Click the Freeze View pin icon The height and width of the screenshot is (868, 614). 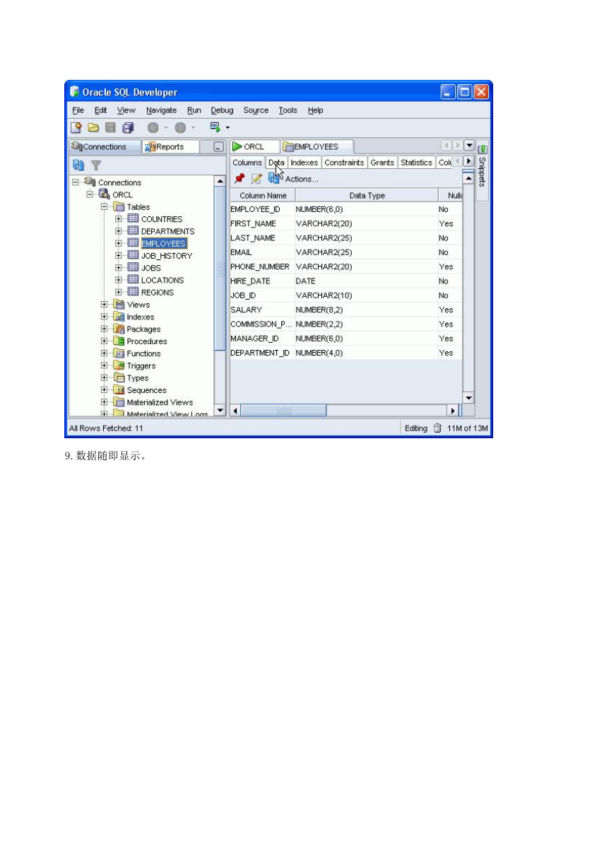(x=240, y=179)
